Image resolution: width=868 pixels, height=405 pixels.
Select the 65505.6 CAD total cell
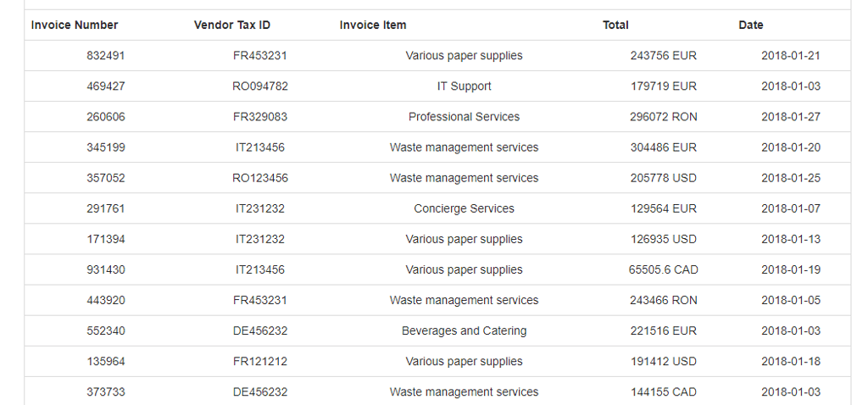coord(664,269)
